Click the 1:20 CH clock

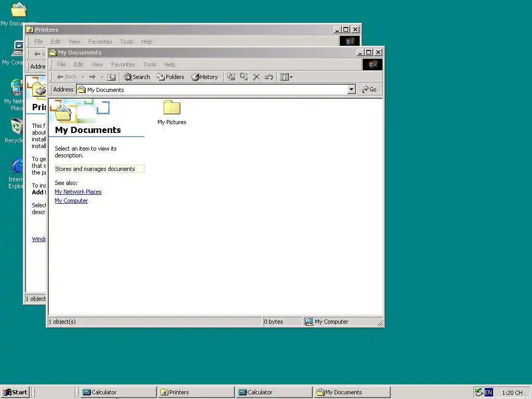pyautogui.click(x=512, y=393)
